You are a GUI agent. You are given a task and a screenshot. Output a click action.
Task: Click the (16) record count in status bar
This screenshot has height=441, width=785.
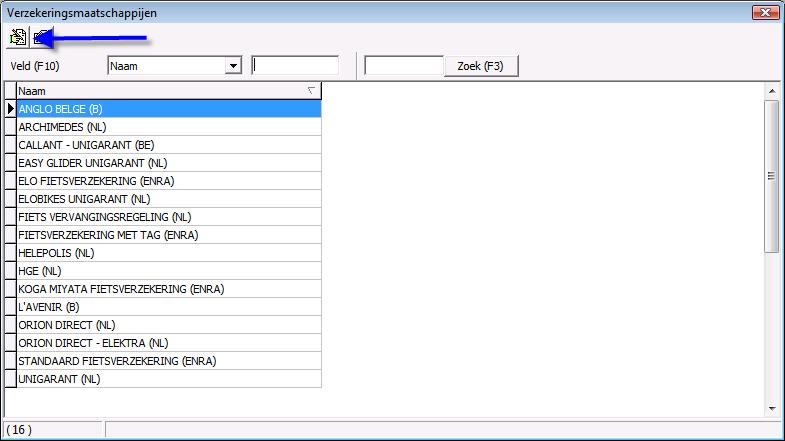pyautogui.click(x=19, y=430)
